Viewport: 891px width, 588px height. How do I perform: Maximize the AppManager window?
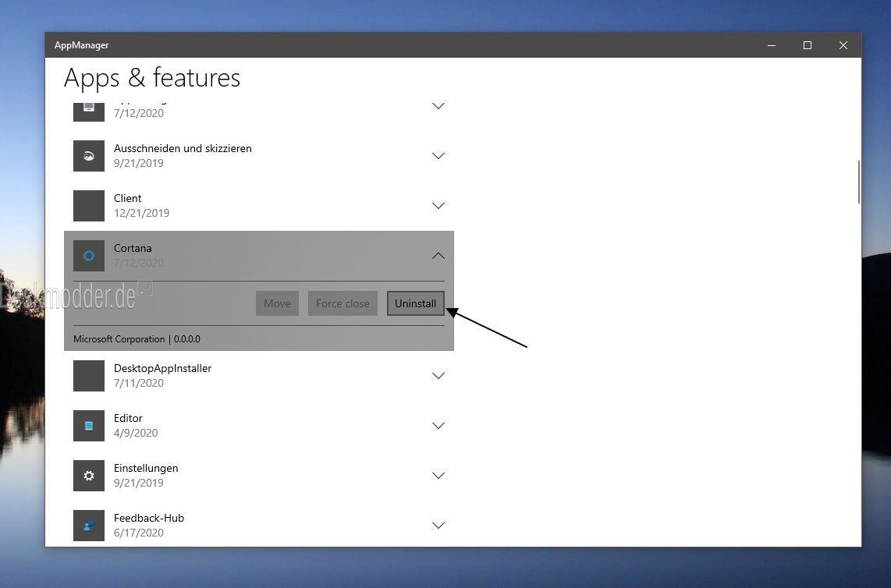point(807,45)
